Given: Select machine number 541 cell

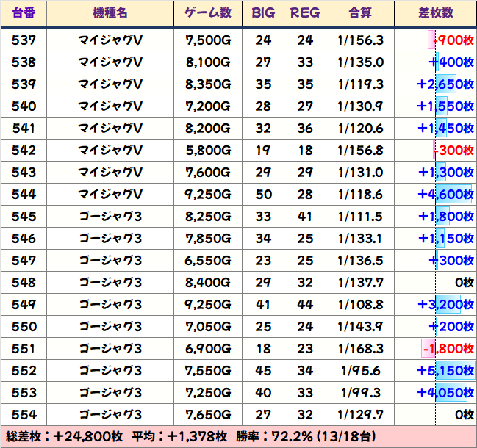Looking at the screenshot, I should (x=24, y=129).
